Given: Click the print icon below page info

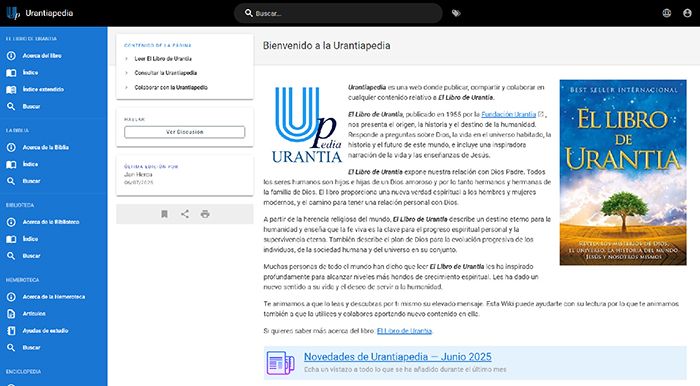Looking at the screenshot, I should (205, 214).
